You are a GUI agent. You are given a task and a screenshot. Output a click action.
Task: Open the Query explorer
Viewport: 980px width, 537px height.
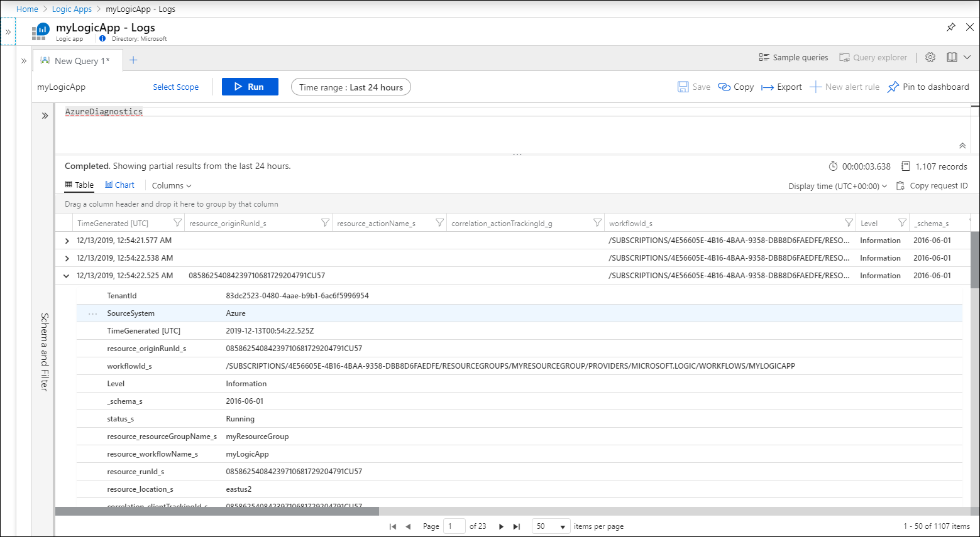pyautogui.click(x=873, y=57)
